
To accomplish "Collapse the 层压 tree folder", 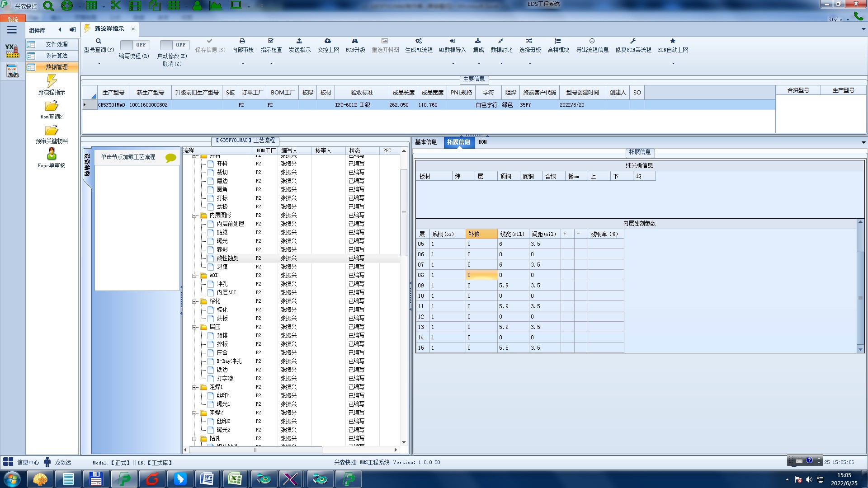I will click(x=194, y=327).
